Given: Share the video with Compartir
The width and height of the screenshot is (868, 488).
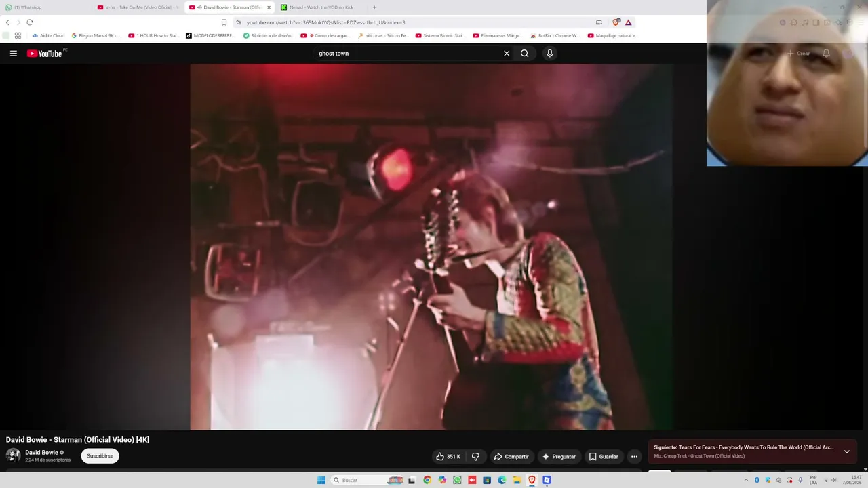Looking at the screenshot, I should tap(511, 457).
